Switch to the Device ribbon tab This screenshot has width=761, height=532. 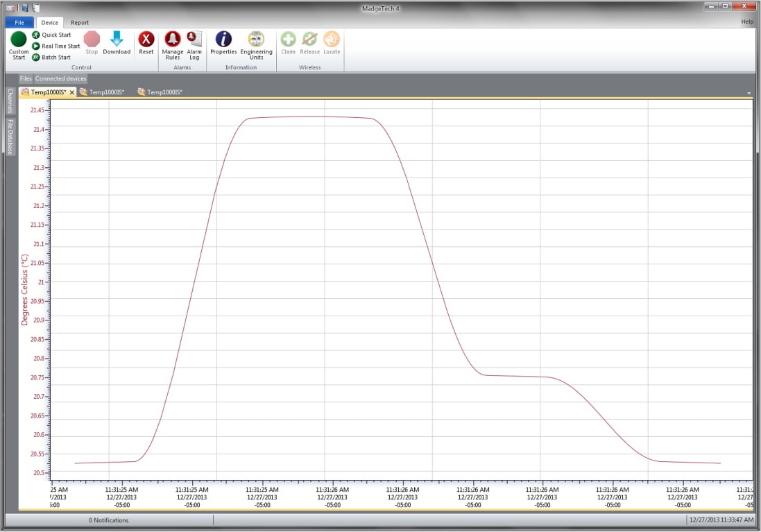[49, 22]
